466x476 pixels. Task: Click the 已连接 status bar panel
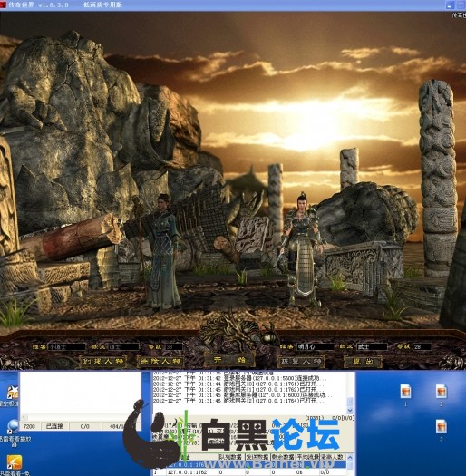coord(54,426)
